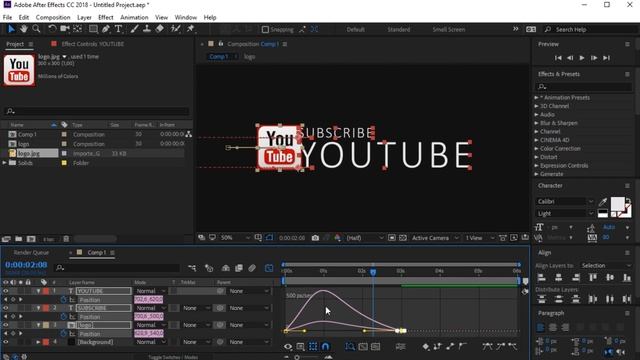This screenshot has width=640, height=360.
Task: Delete the selected project item via trash icon
Action: [66, 239]
